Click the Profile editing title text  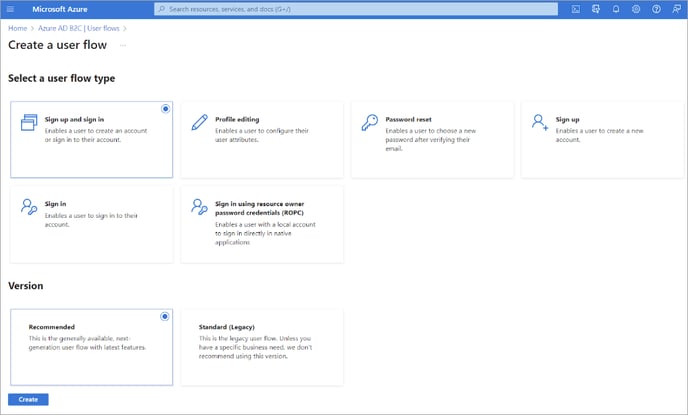pos(237,119)
